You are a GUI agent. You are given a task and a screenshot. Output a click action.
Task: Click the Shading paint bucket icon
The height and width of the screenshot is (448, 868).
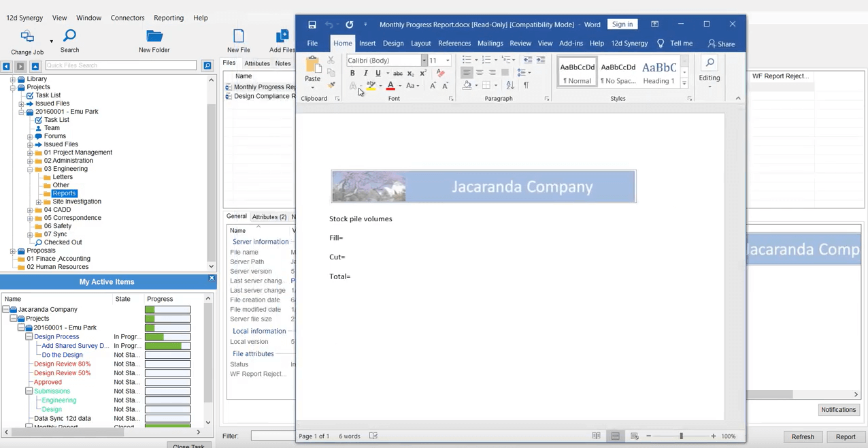(467, 85)
